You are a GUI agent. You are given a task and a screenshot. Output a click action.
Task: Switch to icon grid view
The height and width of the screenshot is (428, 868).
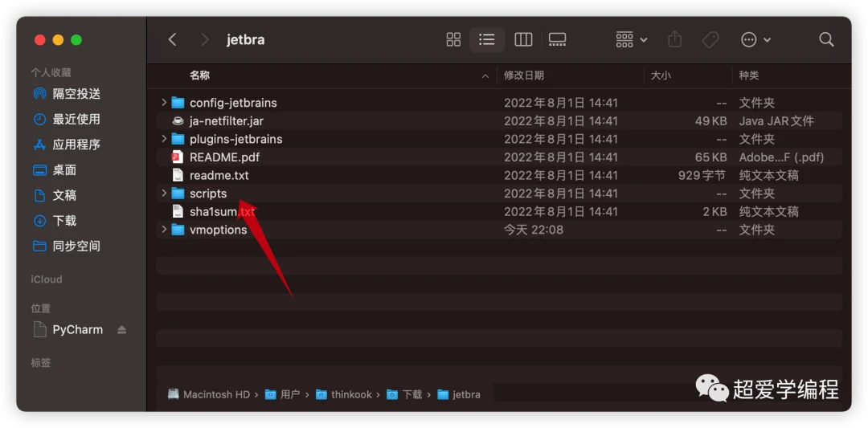[x=453, y=40]
